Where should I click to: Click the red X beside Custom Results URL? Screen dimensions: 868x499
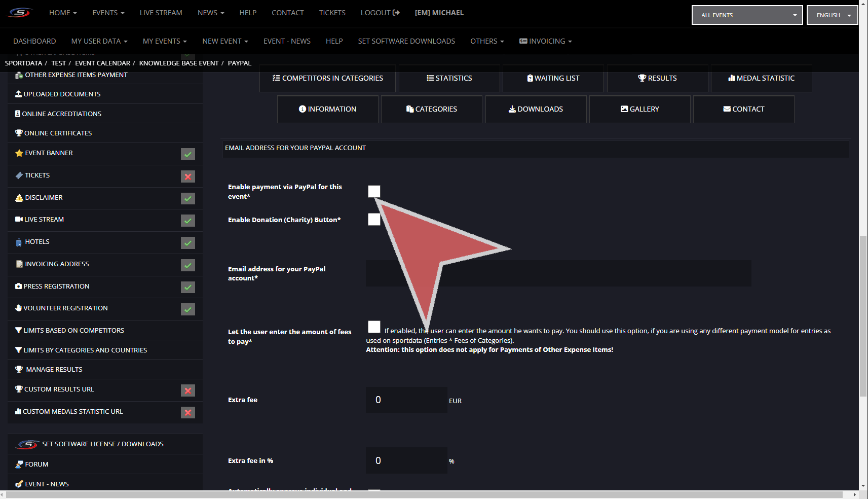[188, 390]
